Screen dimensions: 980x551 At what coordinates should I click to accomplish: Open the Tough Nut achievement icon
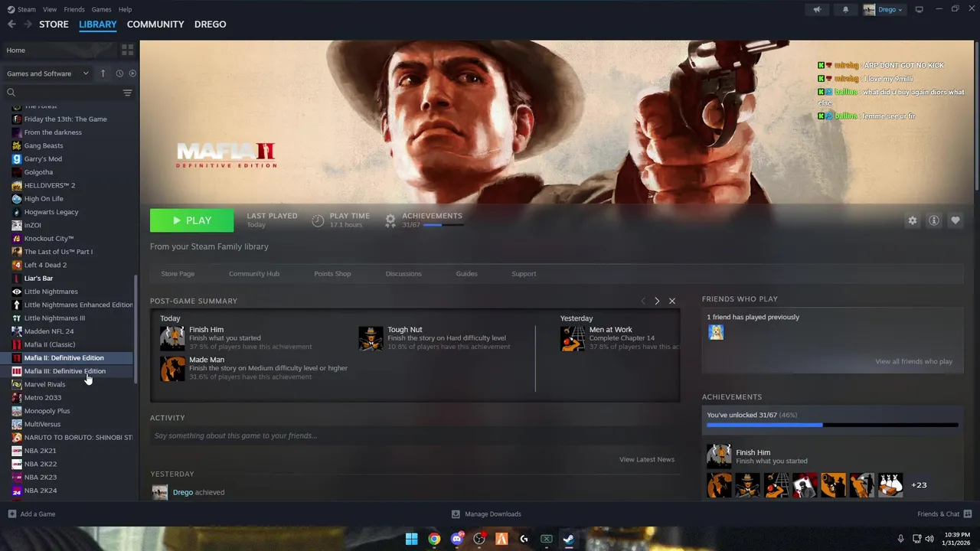pos(371,337)
